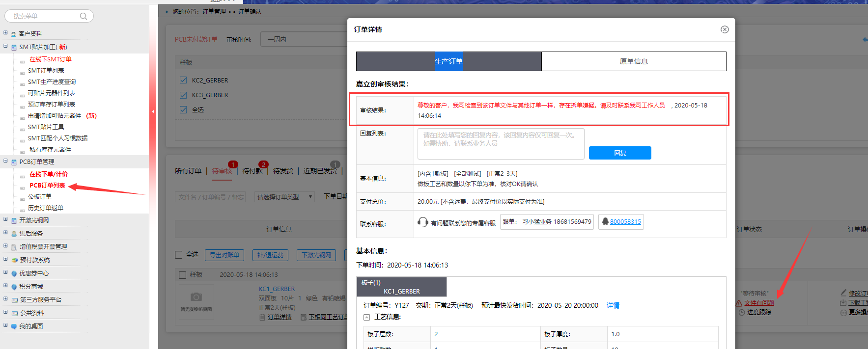868x349 pixels.
Task: Click the search magnifier icon in menu search
Action: point(84,16)
